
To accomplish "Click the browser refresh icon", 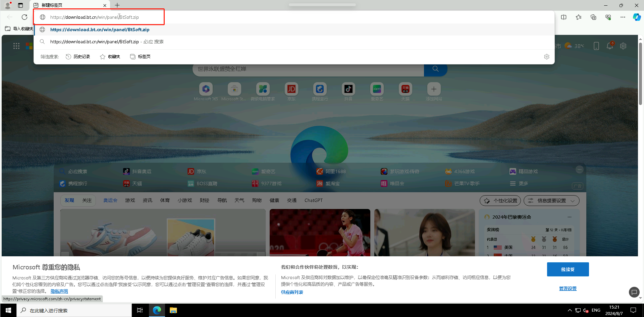I will tap(24, 17).
